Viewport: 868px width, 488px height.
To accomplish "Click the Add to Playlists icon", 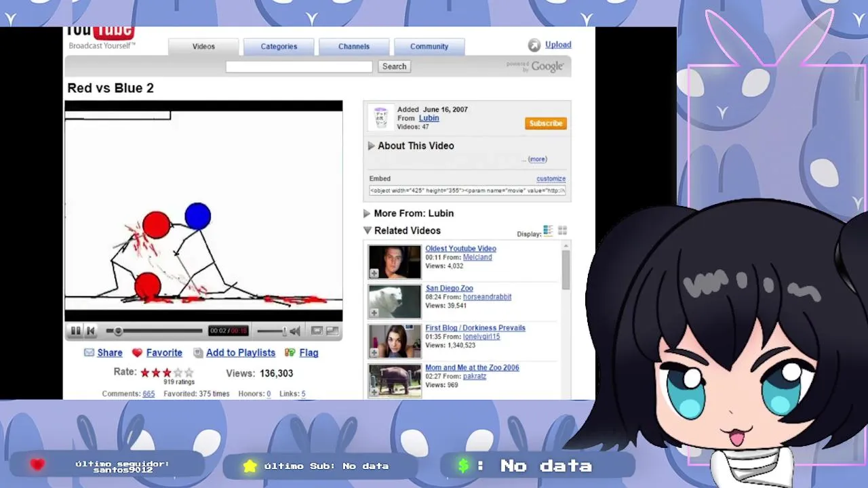I will point(198,352).
